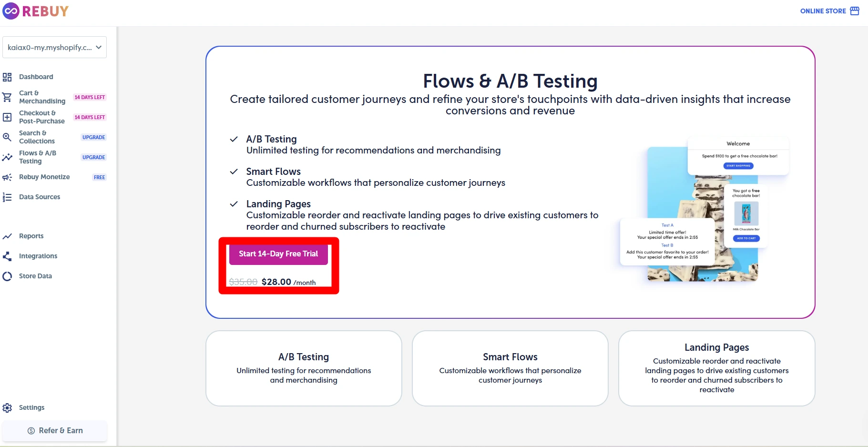Click the 14 DAYS LEFT badge for Checkout & Post-Purchase
The width and height of the screenshot is (868, 447).
pos(90,117)
